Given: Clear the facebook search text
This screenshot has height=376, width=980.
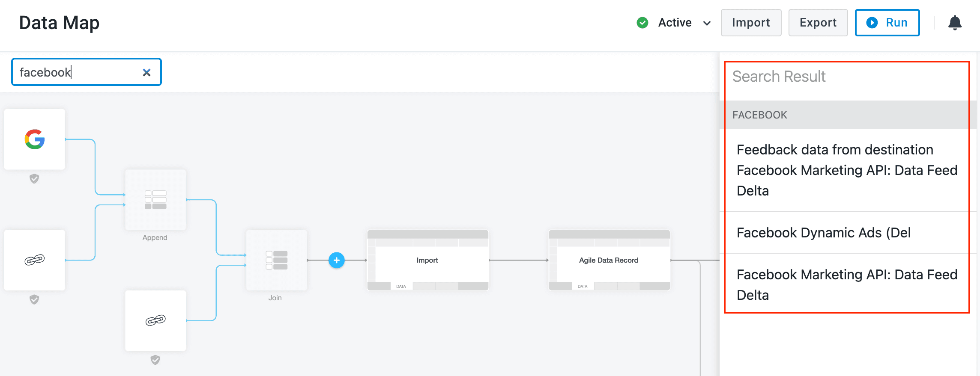Looking at the screenshot, I should pyautogui.click(x=146, y=72).
